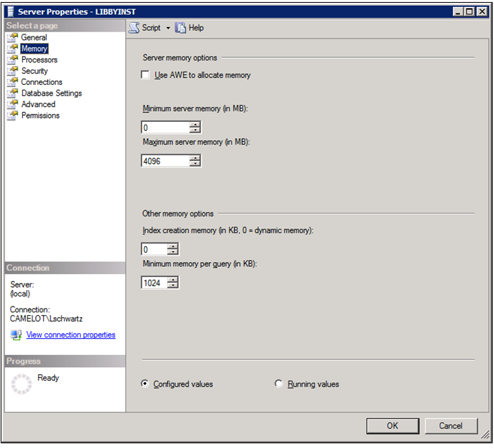
Task: Show the Database Settings page
Action: (x=52, y=93)
